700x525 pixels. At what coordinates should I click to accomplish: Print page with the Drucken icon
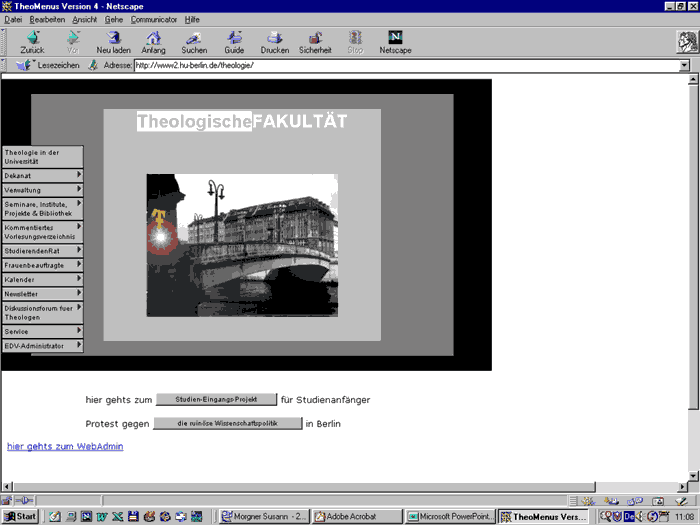coord(274,38)
